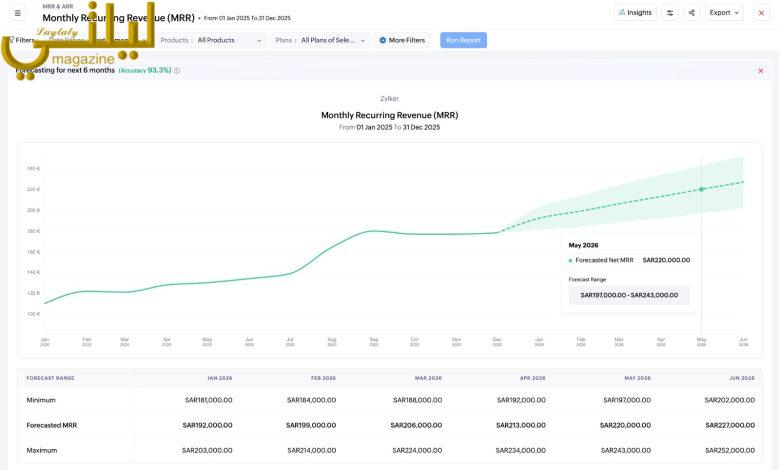Click the More Filters plus icon
The image size is (780, 470).
(382, 40)
